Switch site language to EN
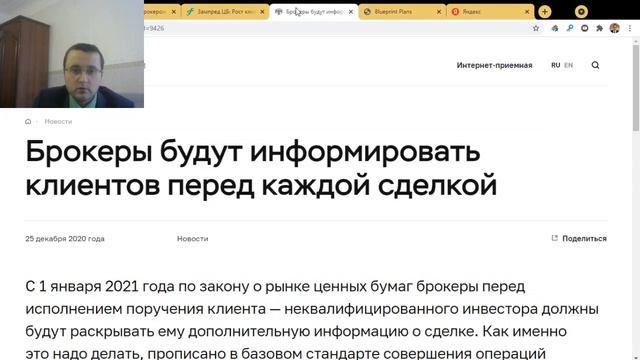640x360 pixels. [569, 65]
